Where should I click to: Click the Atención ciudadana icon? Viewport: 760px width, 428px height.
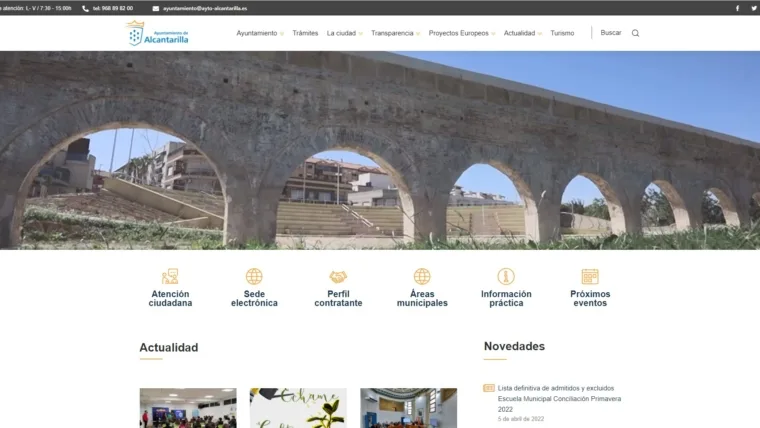[x=170, y=276]
